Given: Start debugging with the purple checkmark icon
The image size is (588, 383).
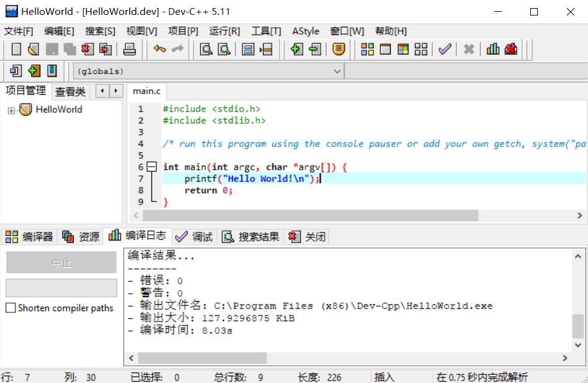Looking at the screenshot, I should [445, 49].
